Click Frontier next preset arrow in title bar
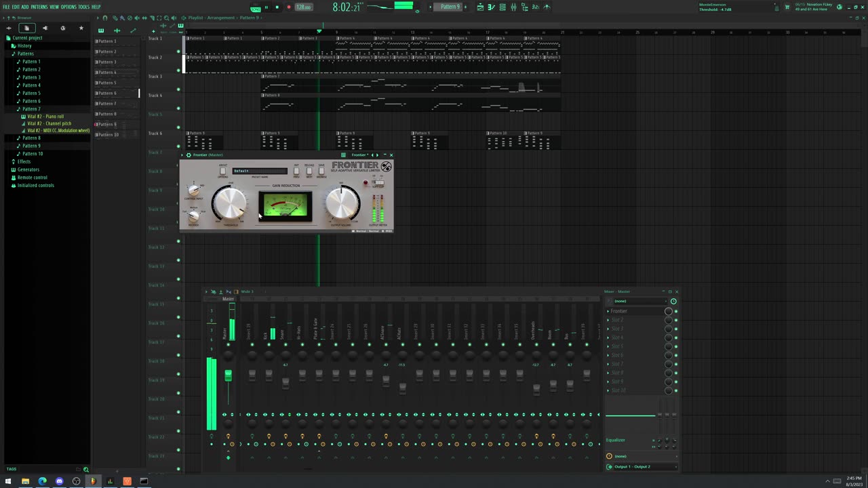868x488 pixels. click(x=378, y=155)
